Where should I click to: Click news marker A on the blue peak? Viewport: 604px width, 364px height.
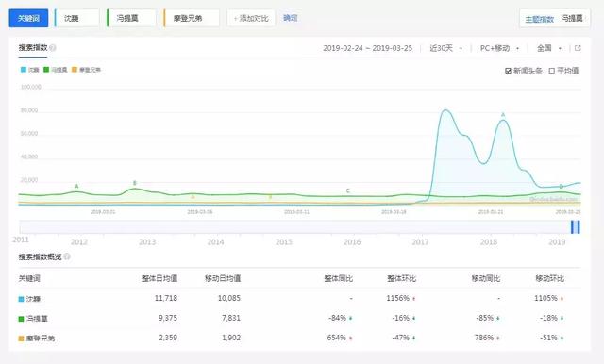tap(503, 115)
